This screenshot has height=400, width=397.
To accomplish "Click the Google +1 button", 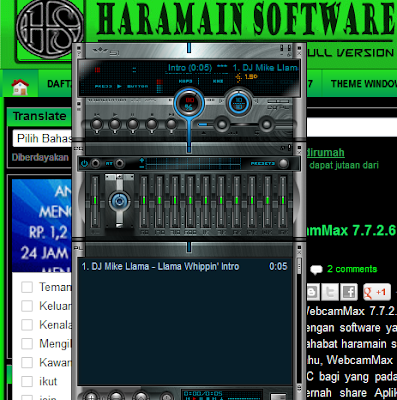I will (377, 292).
